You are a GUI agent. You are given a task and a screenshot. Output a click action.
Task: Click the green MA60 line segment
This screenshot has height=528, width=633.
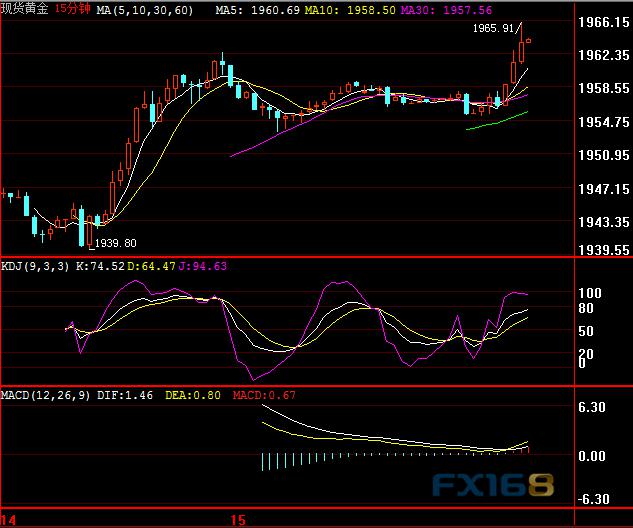(497, 120)
